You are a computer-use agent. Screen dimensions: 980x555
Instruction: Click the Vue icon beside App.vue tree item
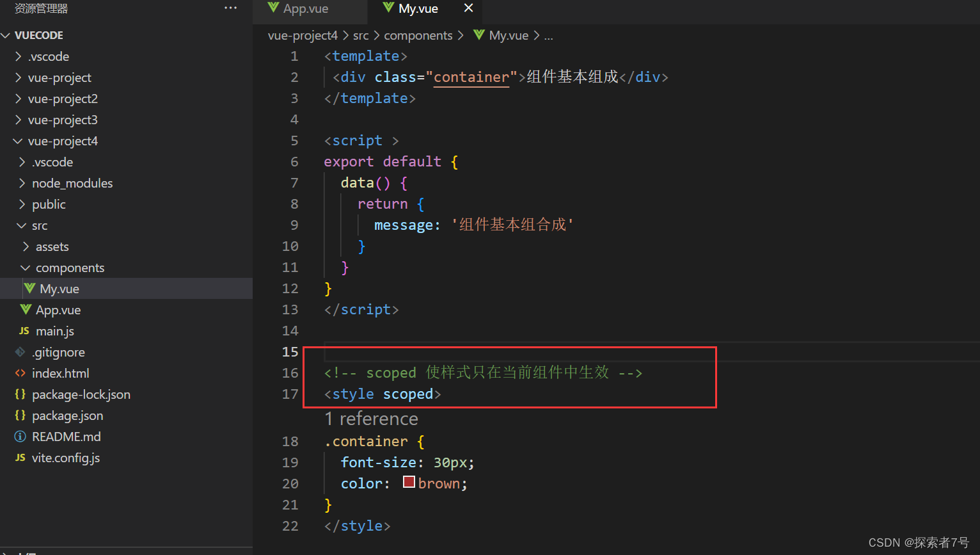tap(26, 309)
